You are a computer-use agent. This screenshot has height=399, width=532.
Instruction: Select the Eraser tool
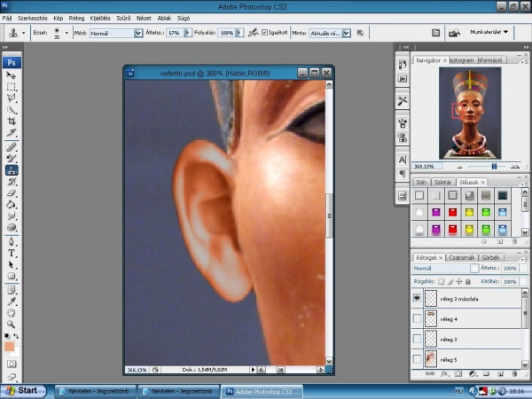click(12, 193)
